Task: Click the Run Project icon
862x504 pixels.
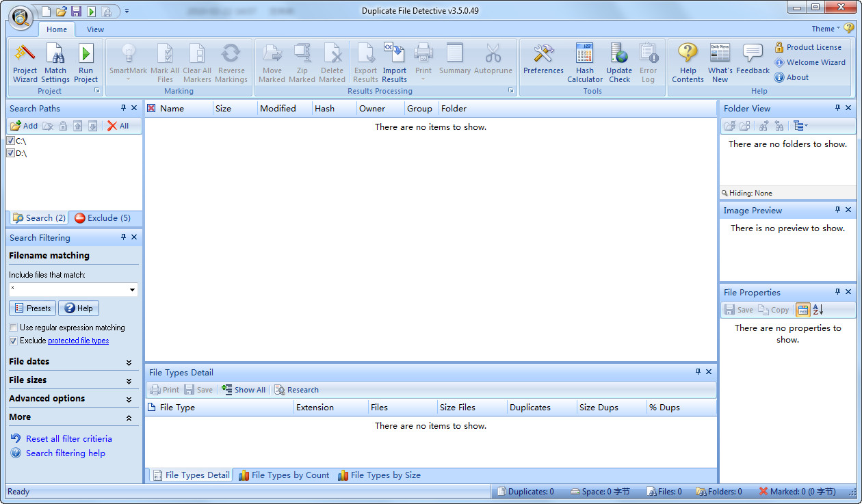Action: (86, 63)
